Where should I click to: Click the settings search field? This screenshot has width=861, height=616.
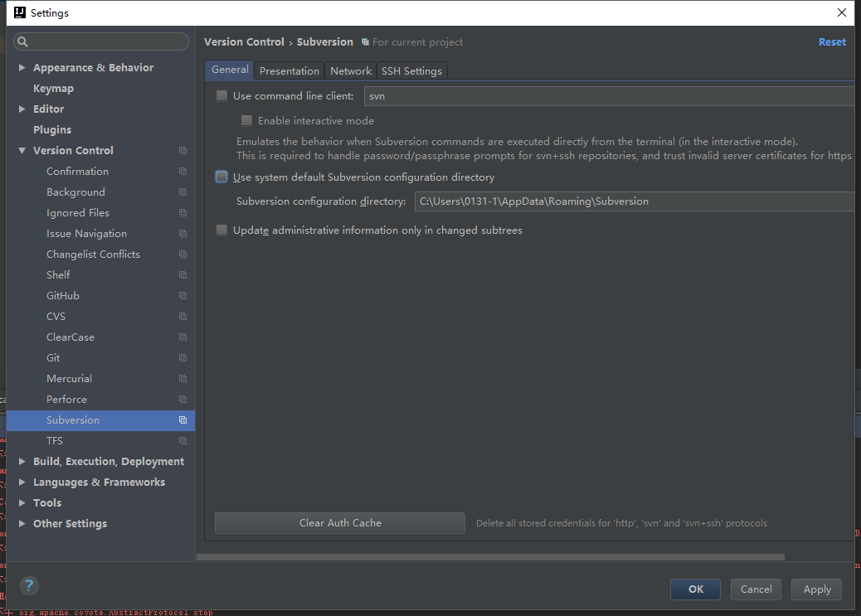click(101, 41)
